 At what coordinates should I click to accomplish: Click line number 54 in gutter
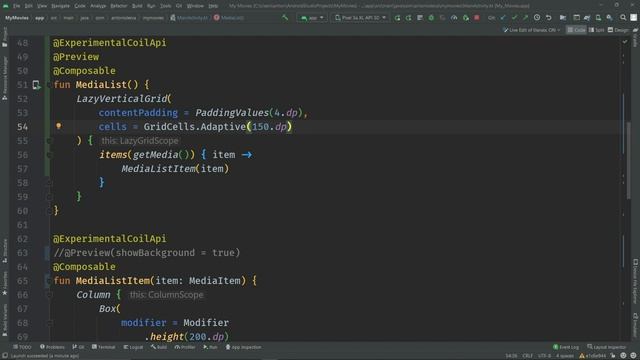pos(22,127)
